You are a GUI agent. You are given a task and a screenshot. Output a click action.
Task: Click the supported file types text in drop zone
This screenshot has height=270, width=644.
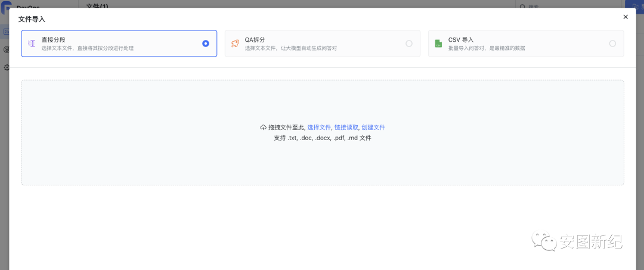click(x=322, y=138)
